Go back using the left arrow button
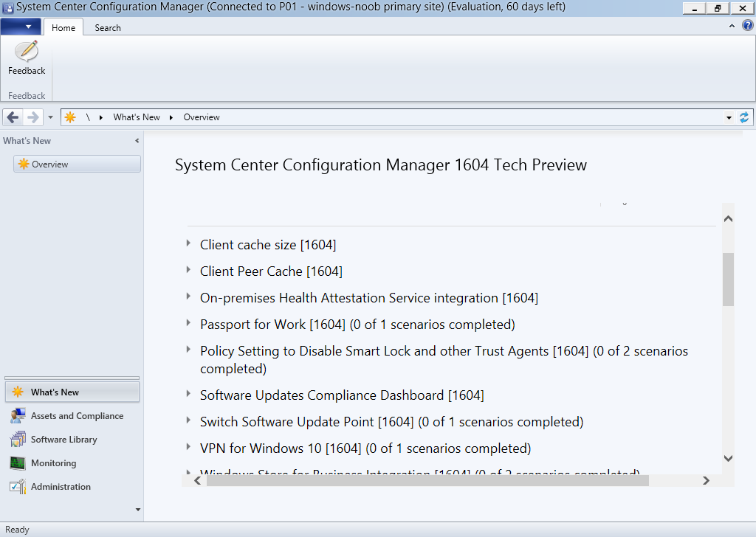The image size is (756, 537). [13, 117]
